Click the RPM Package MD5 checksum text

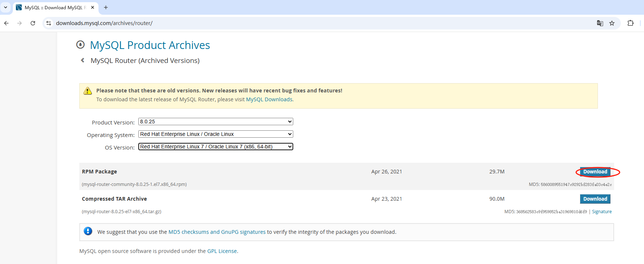pos(570,184)
